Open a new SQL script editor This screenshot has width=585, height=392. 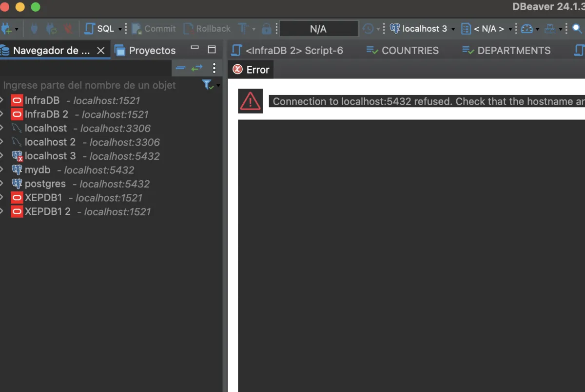pyautogui.click(x=99, y=29)
